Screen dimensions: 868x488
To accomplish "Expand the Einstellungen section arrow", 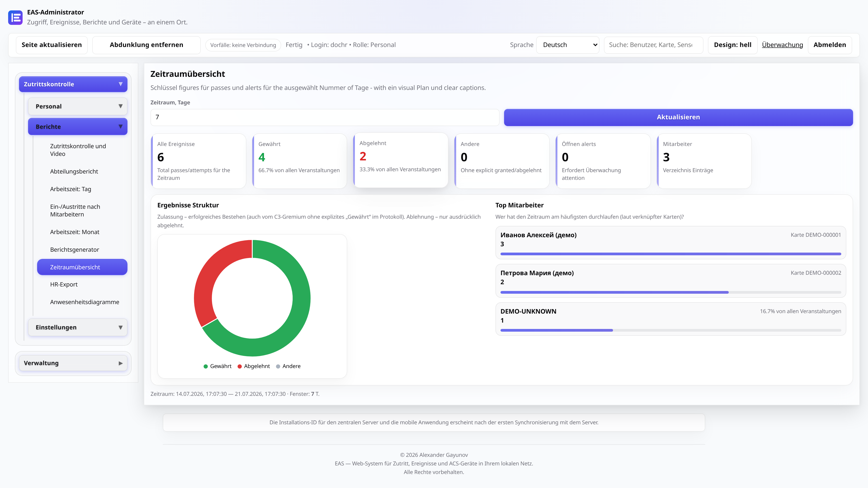I will [x=120, y=327].
